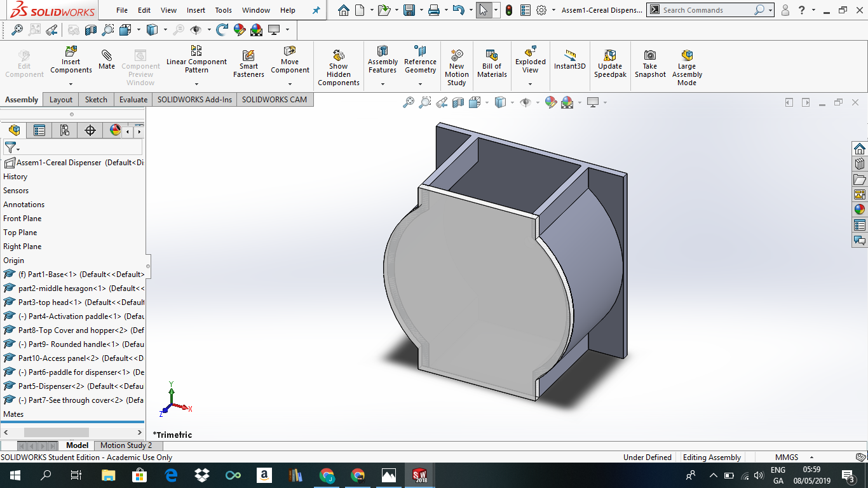This screenshot has width=868, height=488.
Task: Launch Smart Fasteners
Action: click(248, 64)
